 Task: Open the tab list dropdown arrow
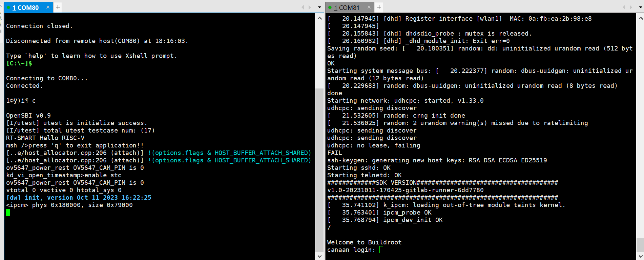pos(319,7)
